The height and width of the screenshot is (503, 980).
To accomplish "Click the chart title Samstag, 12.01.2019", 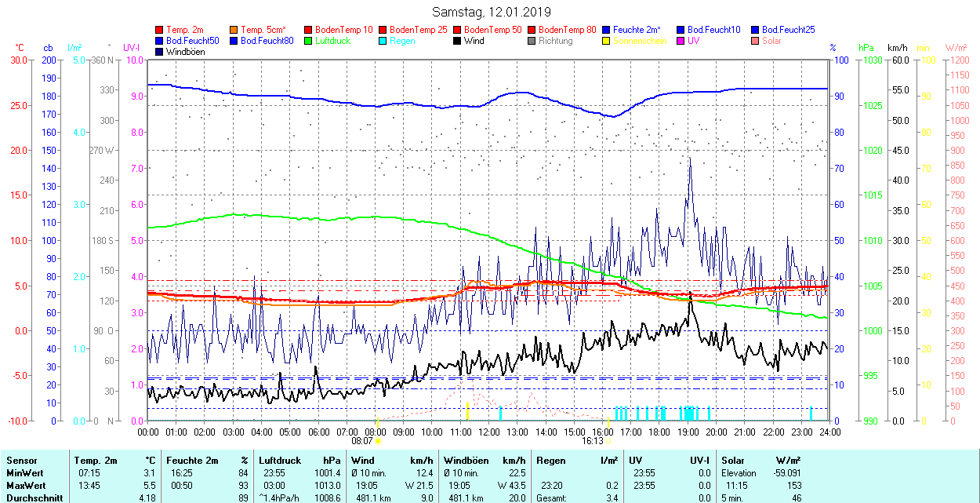I will pos(492,13).
